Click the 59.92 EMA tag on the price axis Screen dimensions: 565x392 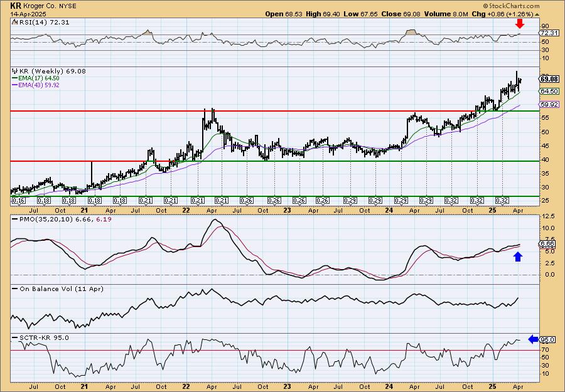point(549,104)
